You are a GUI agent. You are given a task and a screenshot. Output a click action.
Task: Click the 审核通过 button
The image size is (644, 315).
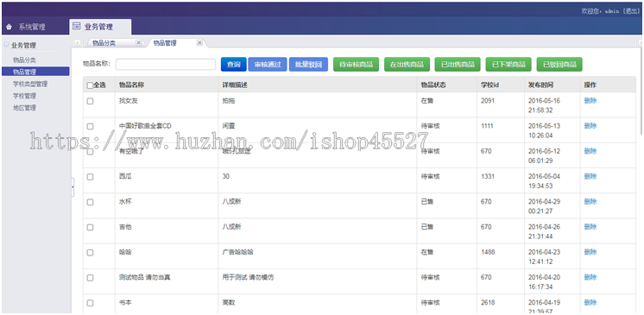coord(268,65)
